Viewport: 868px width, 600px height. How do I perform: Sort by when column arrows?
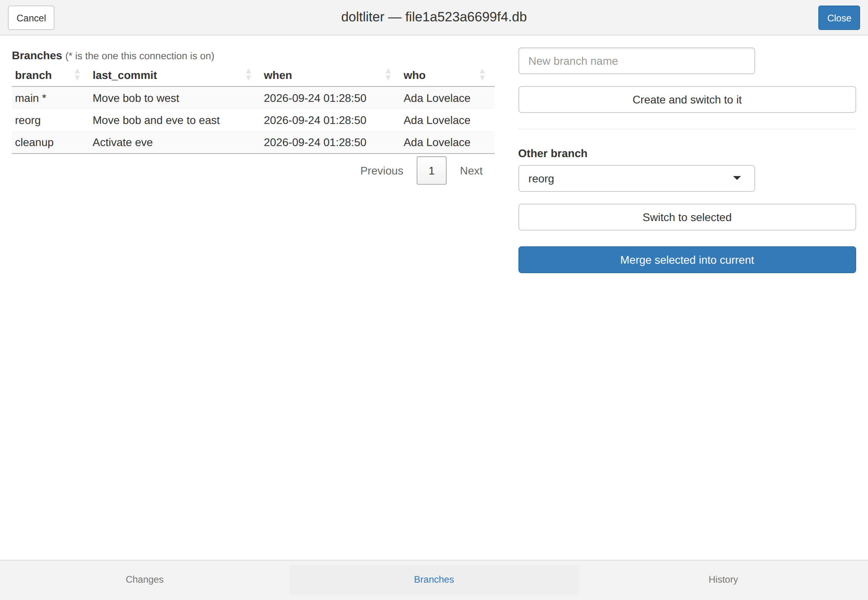388,75
